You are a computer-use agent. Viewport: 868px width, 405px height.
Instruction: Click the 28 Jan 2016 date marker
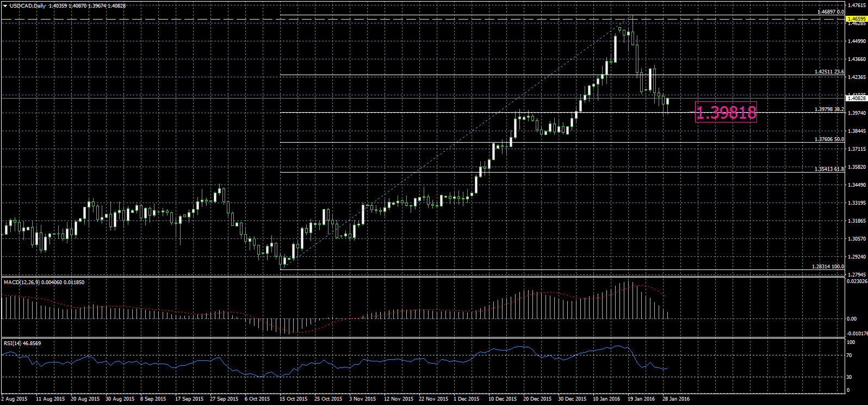pos(675,399)
